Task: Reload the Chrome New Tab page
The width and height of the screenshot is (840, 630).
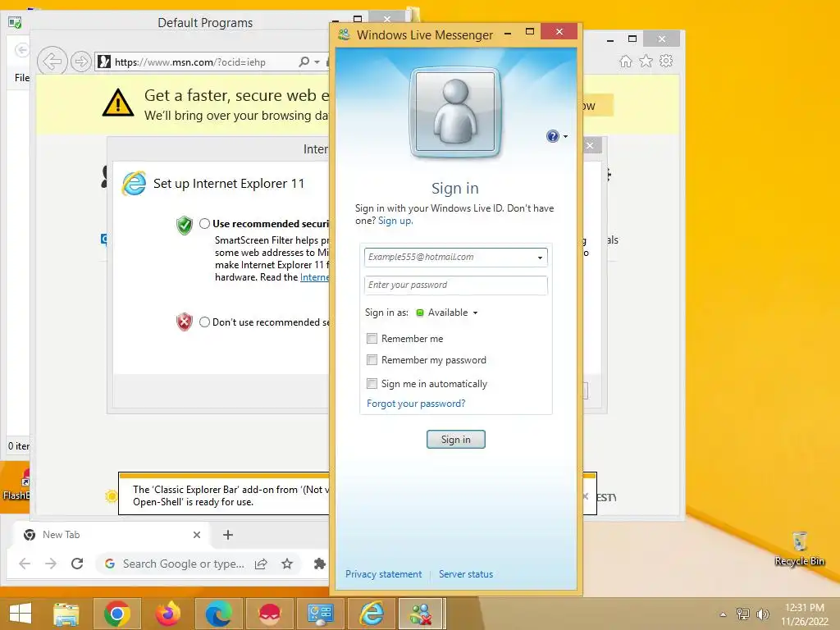Action: click(77, 564)
